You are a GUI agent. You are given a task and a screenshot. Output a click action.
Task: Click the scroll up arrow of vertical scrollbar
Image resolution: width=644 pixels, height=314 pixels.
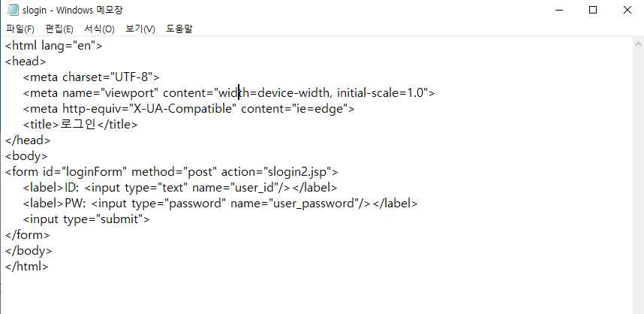click(x=637, y=43)
